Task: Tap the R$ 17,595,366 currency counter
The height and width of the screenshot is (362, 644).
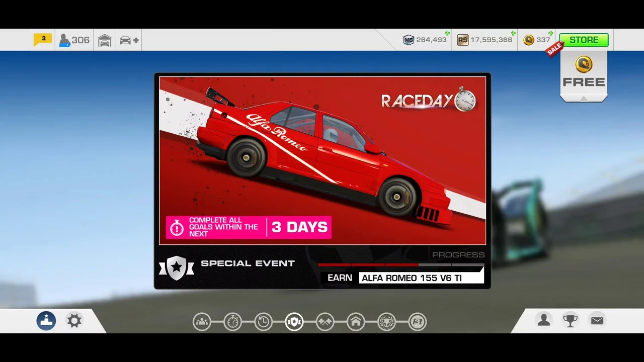Action: (485, 40)
